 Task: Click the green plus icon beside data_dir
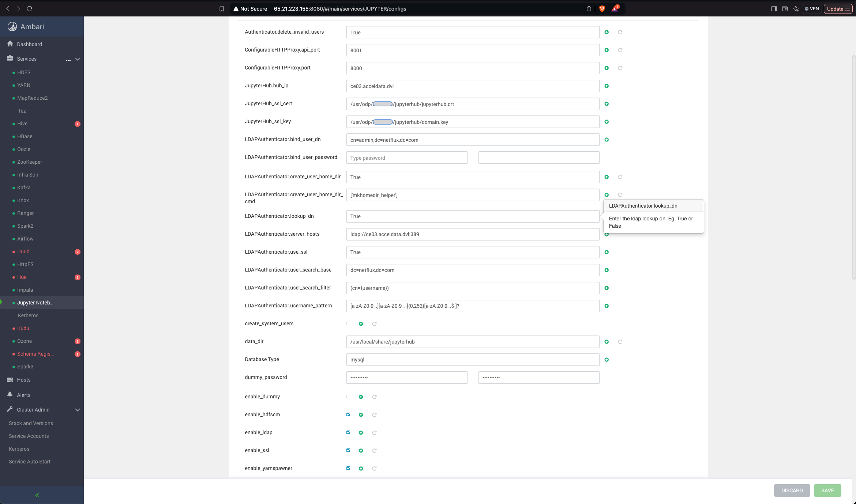tap(607, 342)
